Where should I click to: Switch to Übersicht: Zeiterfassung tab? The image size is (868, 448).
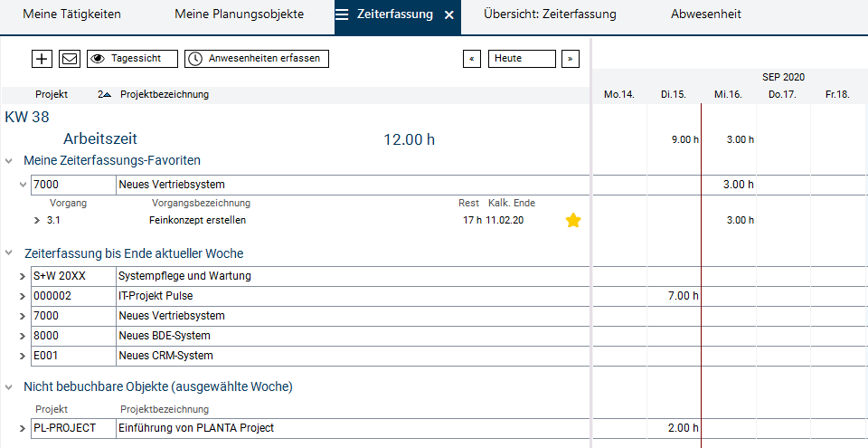click(550, 14)
